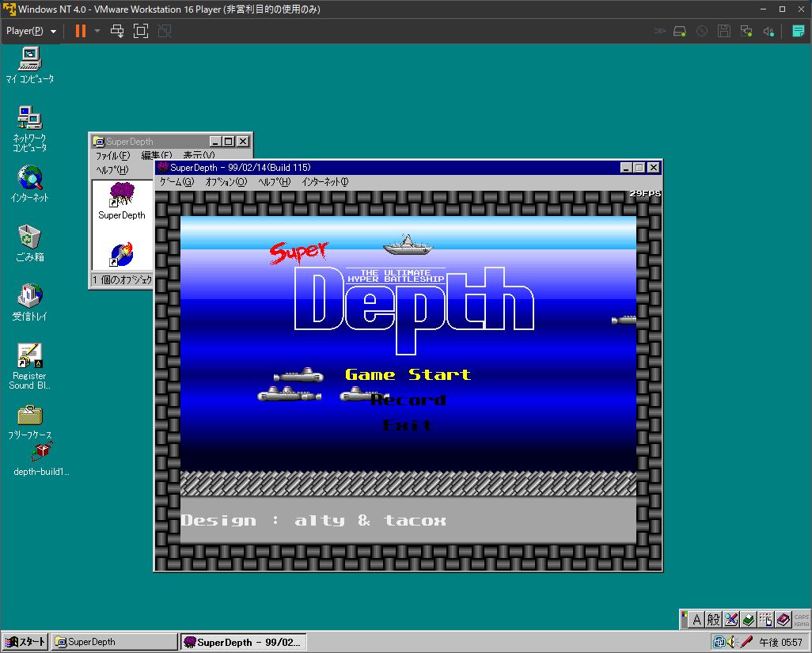Switch to SuperDepth - 99/02... game taskbar button
This screenshot has height=653, width=812.
(x=244, y=642)
